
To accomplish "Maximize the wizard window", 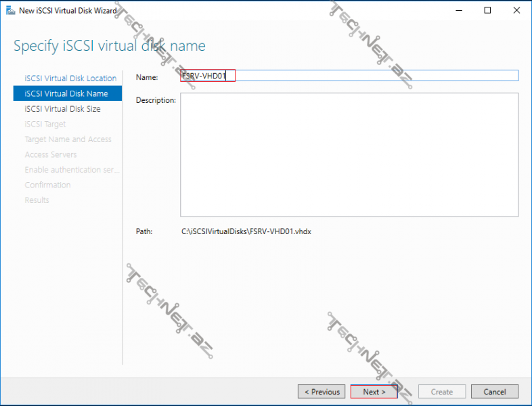I will pos(487,10).
